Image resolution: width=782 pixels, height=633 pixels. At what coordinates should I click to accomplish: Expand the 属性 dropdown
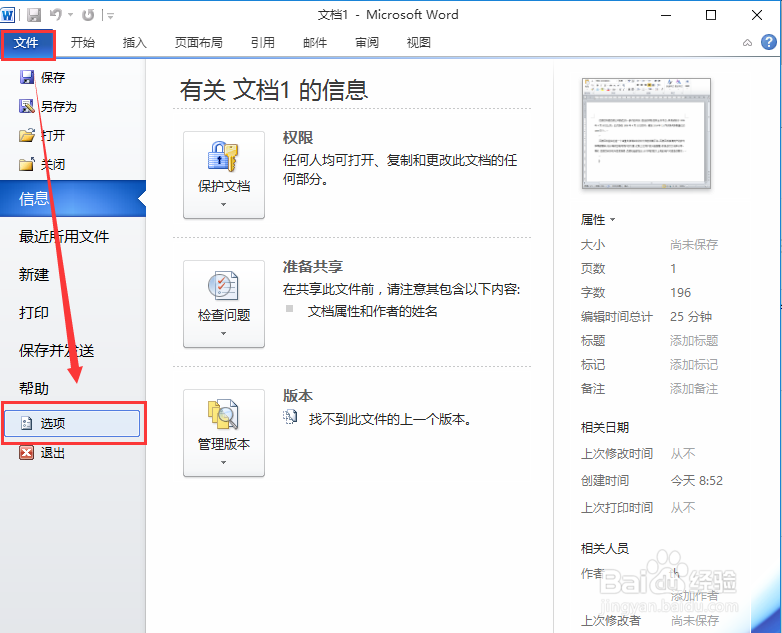[x=598, y=219]
